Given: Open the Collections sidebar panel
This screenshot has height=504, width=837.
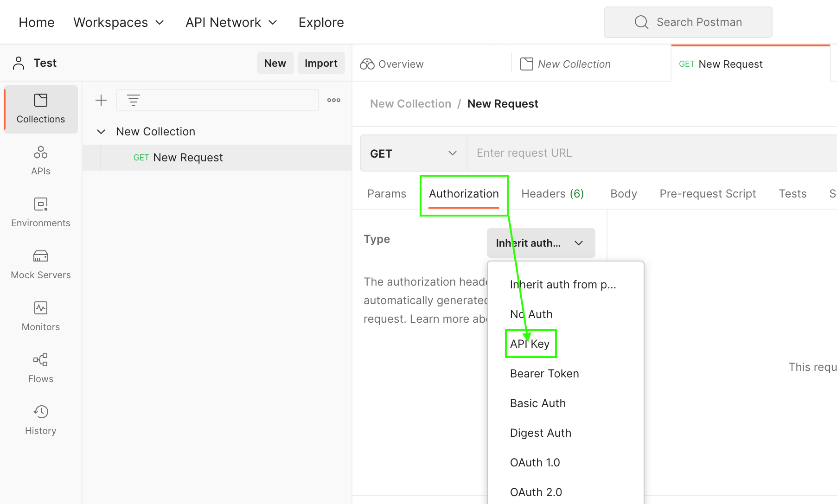Looking at the screenshot, I should pos(41,109).
